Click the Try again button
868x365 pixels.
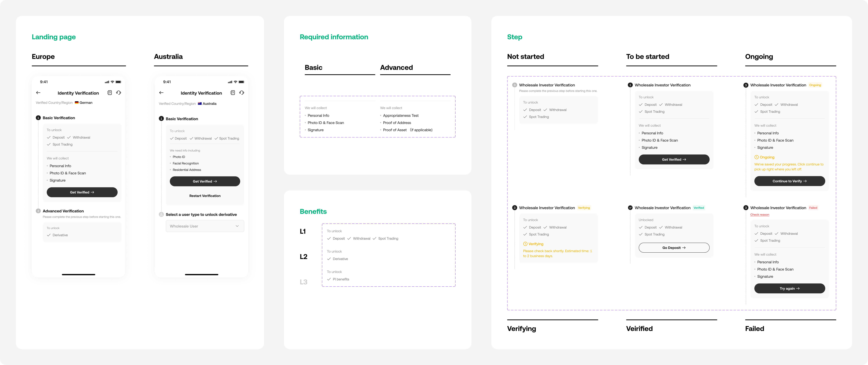[x=789, y=289]
